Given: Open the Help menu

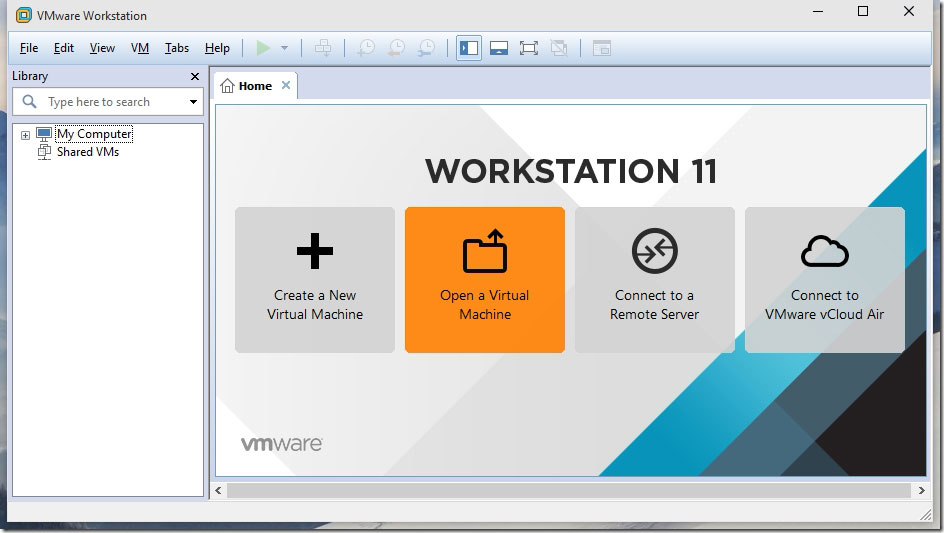Looking at the screenshot, I should pyautogui.click(x=217, y=48).
